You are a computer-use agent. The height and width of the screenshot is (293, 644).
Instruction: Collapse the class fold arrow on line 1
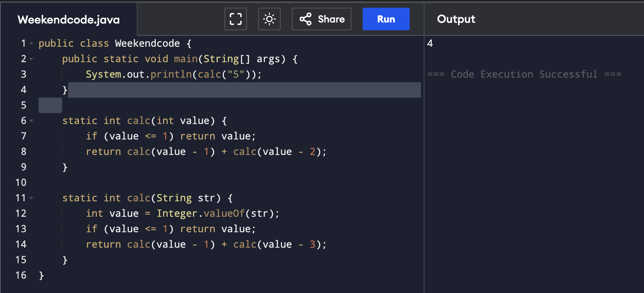(31, 44)
